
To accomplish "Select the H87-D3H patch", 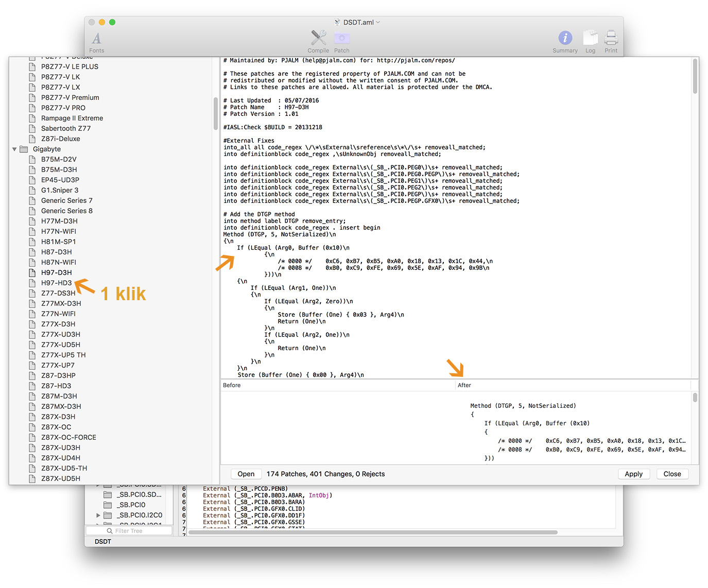I will pos(57,252).
